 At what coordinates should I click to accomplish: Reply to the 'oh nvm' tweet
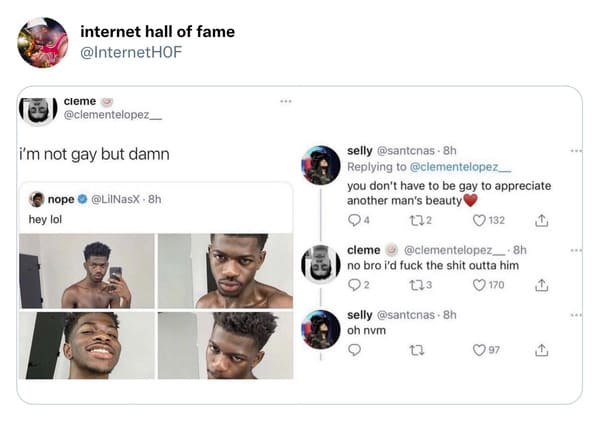point(354,350)
